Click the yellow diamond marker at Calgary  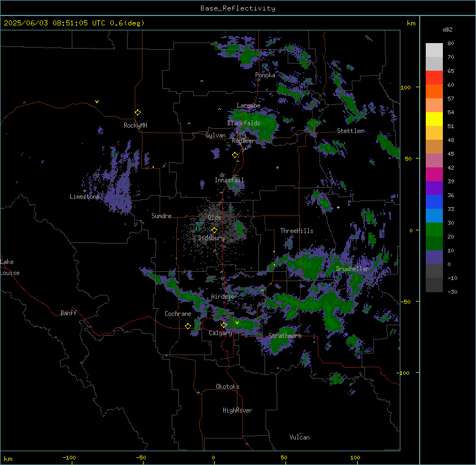(224, 325)
